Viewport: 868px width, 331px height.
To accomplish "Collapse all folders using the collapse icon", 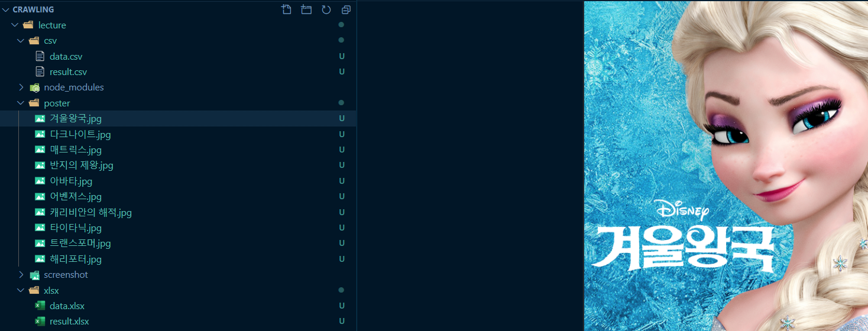I will [346, 9].
